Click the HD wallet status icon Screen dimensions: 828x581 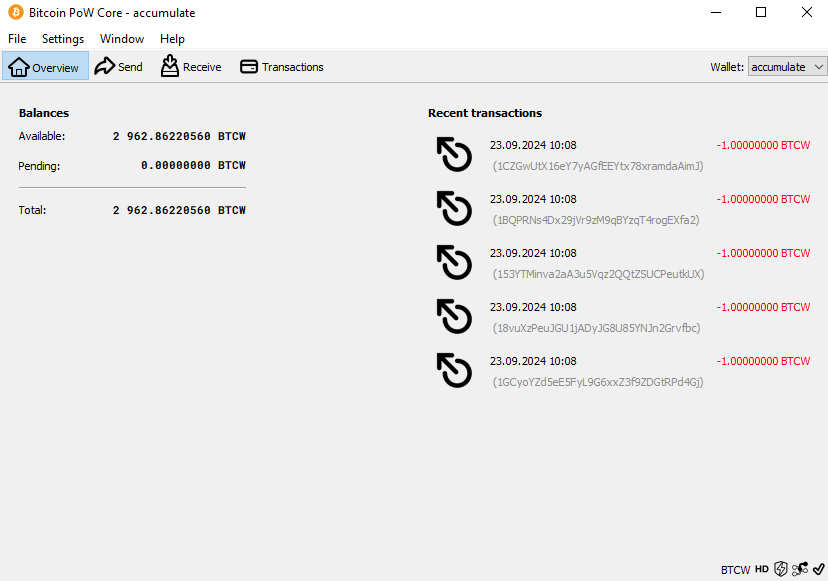click(761, 569)
